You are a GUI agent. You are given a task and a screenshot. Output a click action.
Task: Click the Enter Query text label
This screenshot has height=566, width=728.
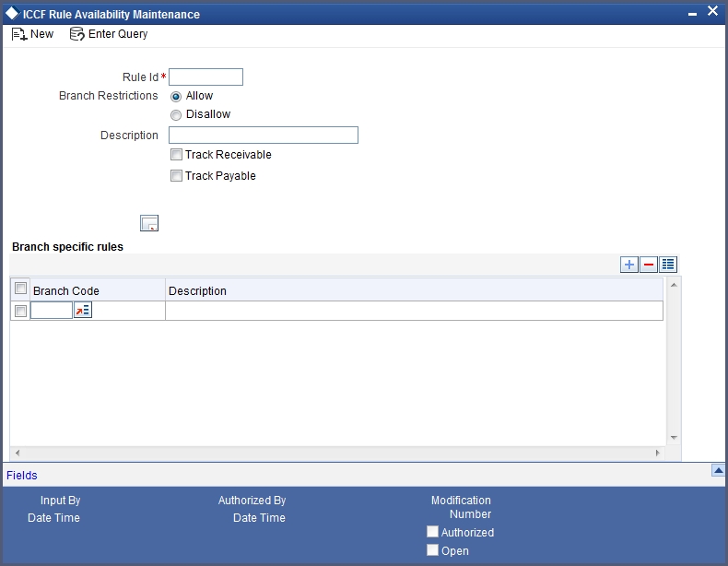pos(118,34)
